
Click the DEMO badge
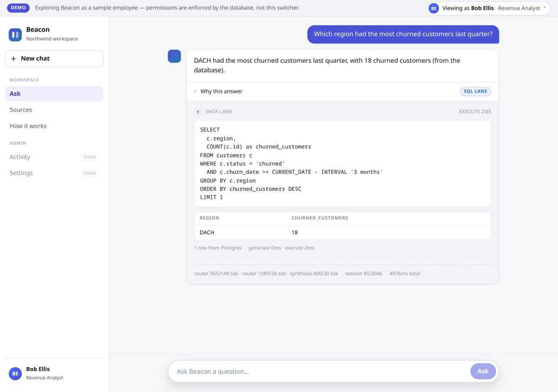point(18,8)
